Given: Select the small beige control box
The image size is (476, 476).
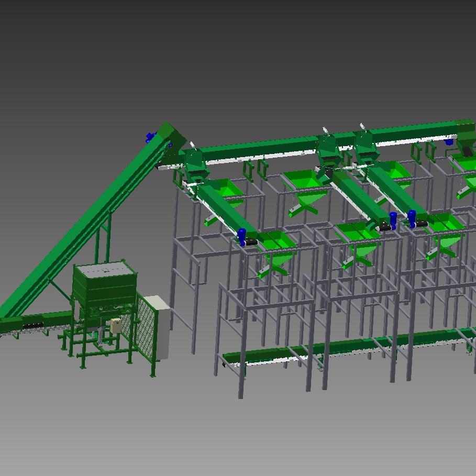Looking at the screenshot, I should [x=116, y=326].
